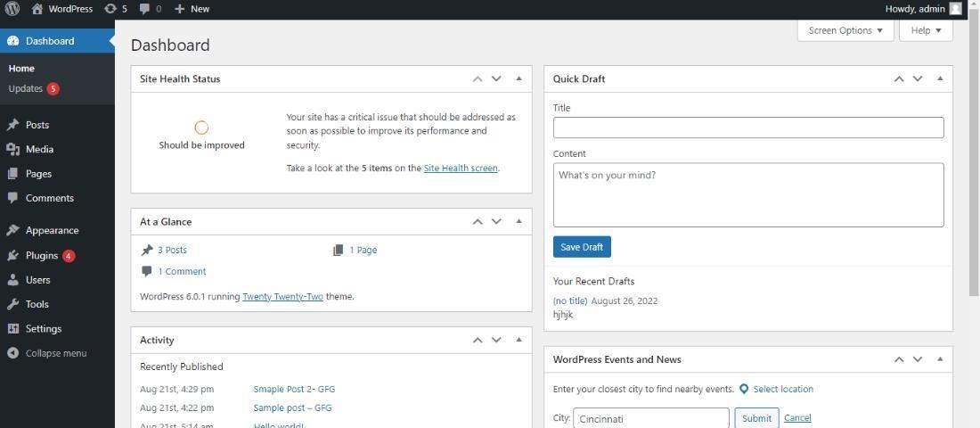Click the location pin icon
This screenshot has width=980, height=428.
pyautogui.click(x=744, y=389)
